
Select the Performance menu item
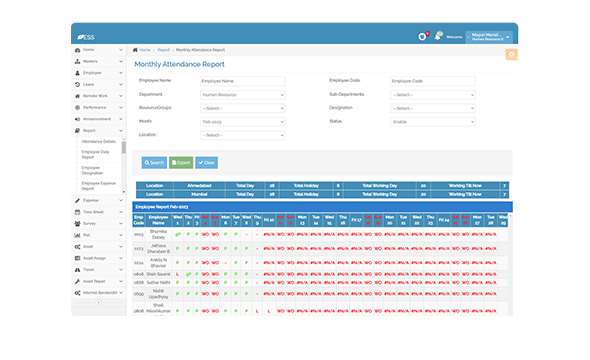(x=98, y=108)
